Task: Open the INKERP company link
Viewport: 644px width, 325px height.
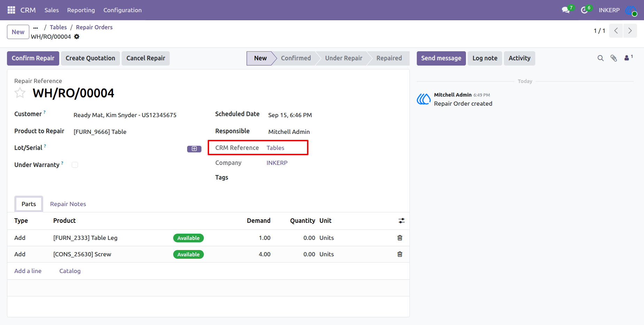Action: 277,163
